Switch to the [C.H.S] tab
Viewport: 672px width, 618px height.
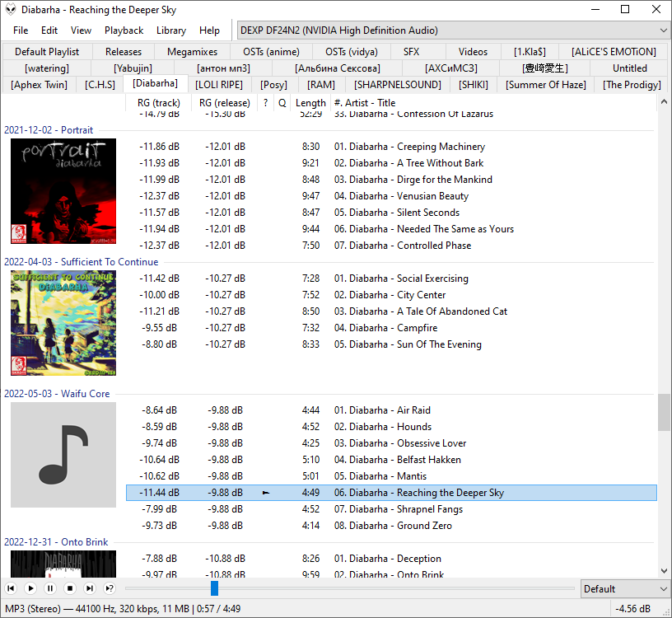coord(100,85)
